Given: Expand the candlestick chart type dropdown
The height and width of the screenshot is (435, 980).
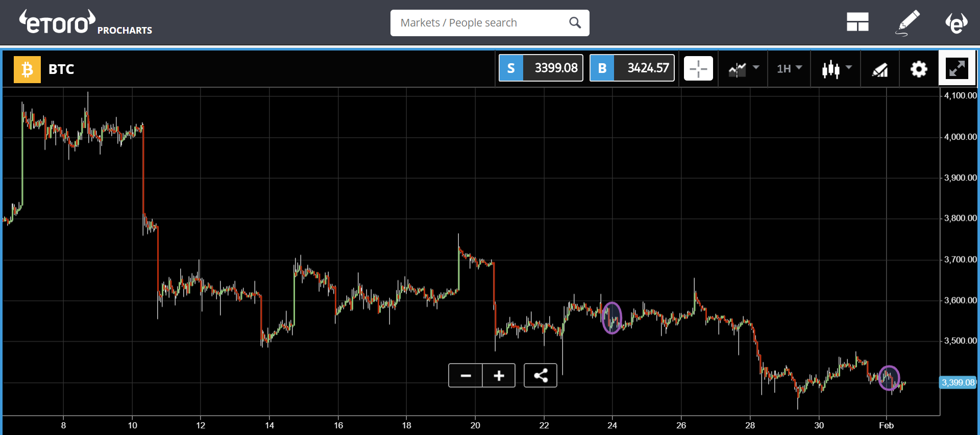Looking at the screenshot, I should 837,68.
